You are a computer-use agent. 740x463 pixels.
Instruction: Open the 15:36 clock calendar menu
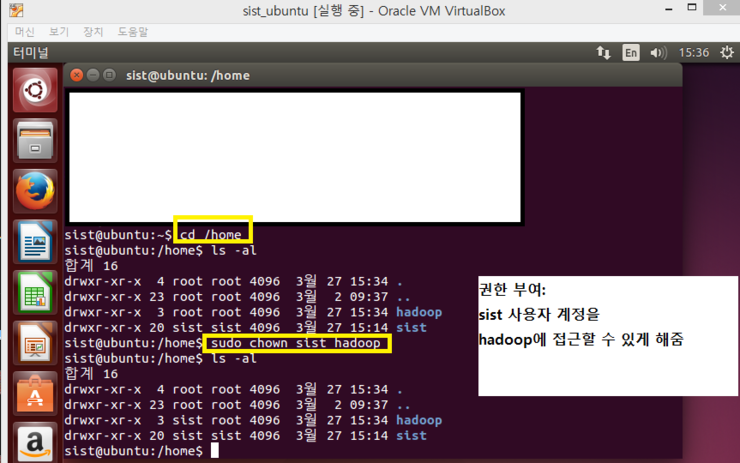click(693, 52)
